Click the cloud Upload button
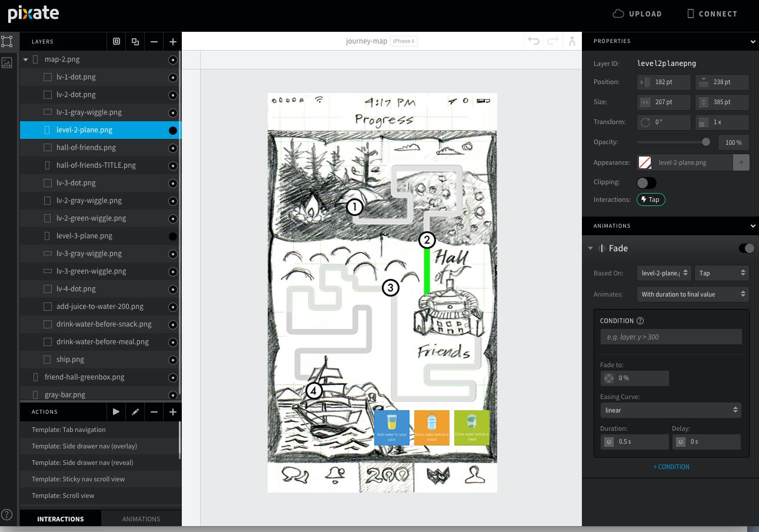The width and height of the screenshot is (759, 532). 637,14
